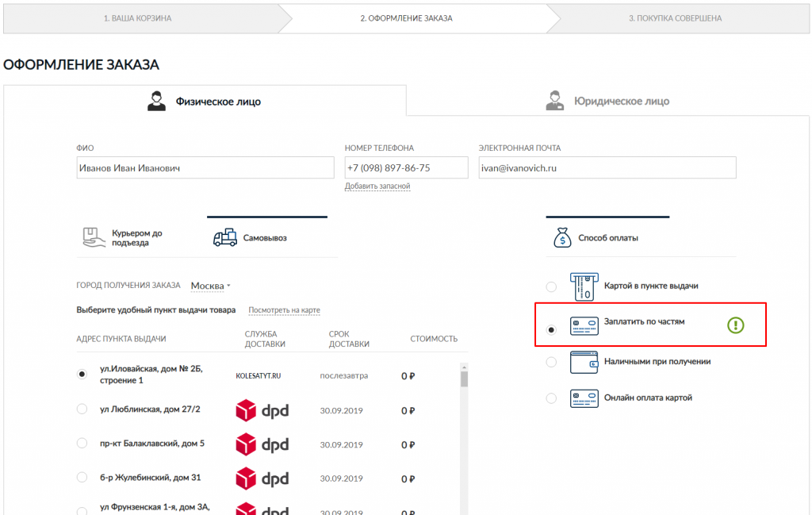Click the courier hand-with-box icon
This screenshot has height=515, width=812.
(x=94, y=237)
